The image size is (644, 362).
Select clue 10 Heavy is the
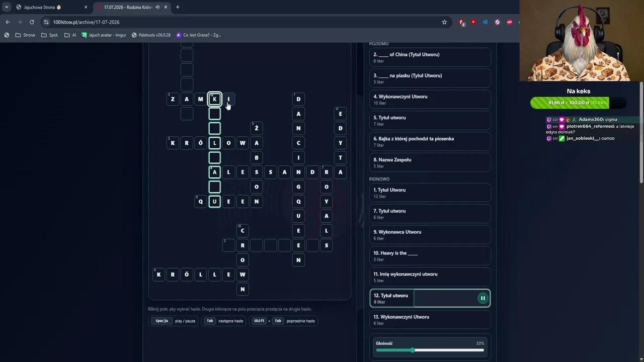point(430,256)
